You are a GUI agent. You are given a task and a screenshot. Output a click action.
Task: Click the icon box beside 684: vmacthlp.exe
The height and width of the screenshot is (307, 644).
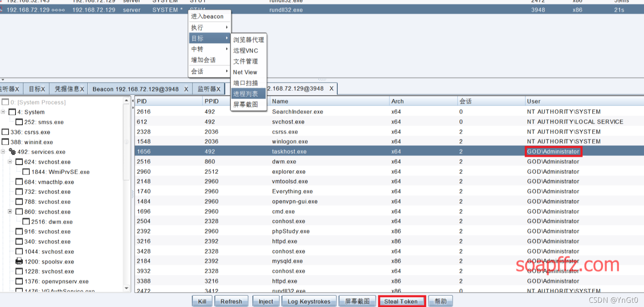(19, 182)
